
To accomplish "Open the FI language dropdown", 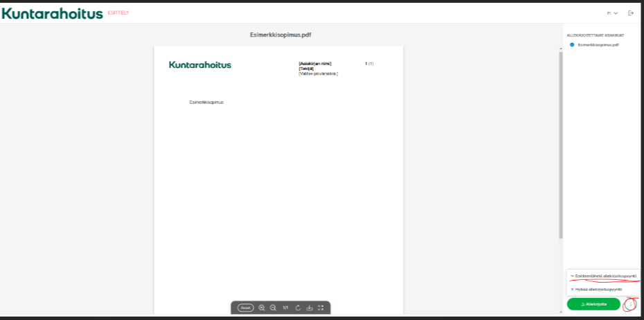I will (612, 13).
